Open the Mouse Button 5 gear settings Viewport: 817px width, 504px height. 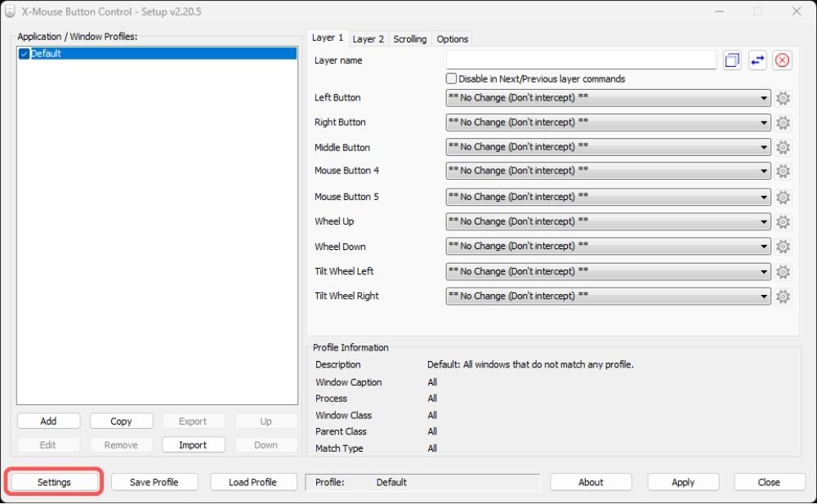(x=783, y=197)
